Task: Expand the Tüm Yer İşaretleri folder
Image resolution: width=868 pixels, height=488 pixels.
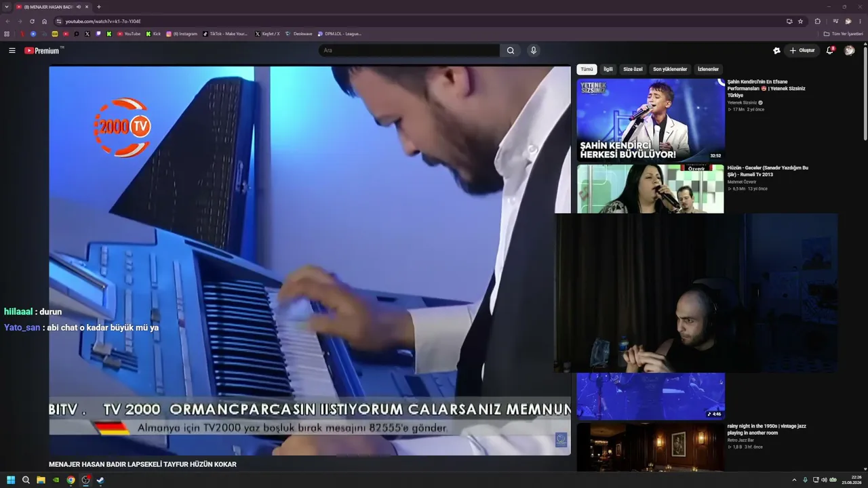Action: coord(843,33)
